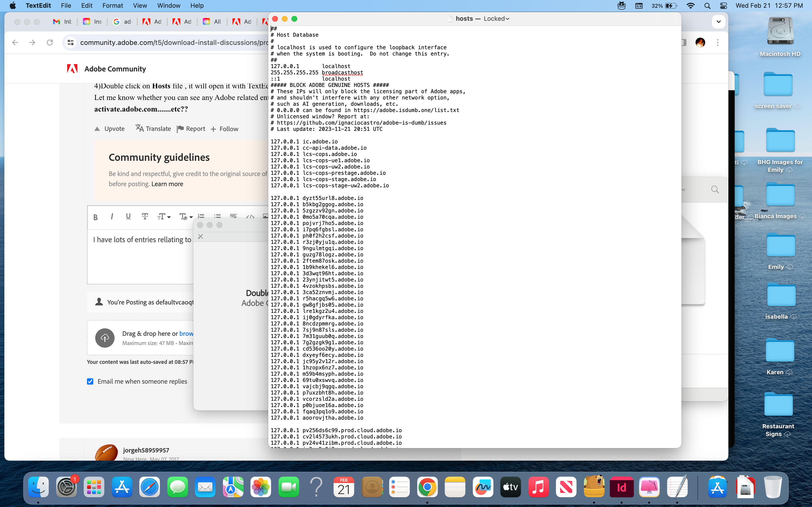Uncheck Email me when someone replies
This screenshot has width=812, height=507.
click(90, 381)
